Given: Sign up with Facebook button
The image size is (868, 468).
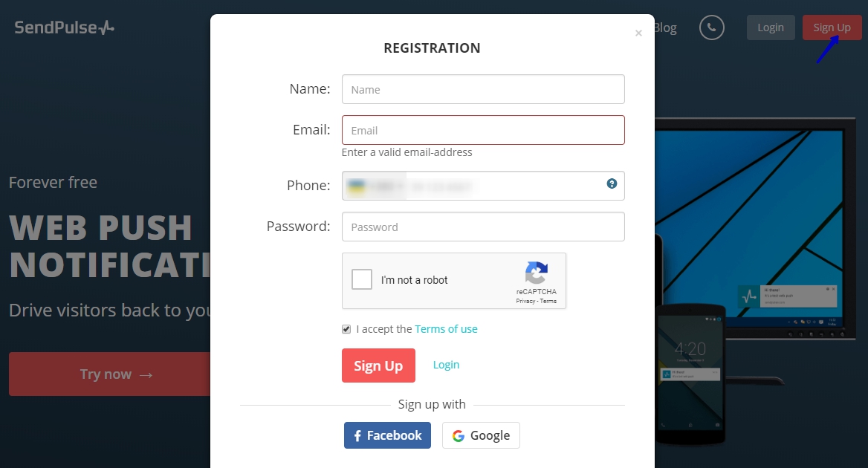Looking at the screenshot, I should click(387, 435).
